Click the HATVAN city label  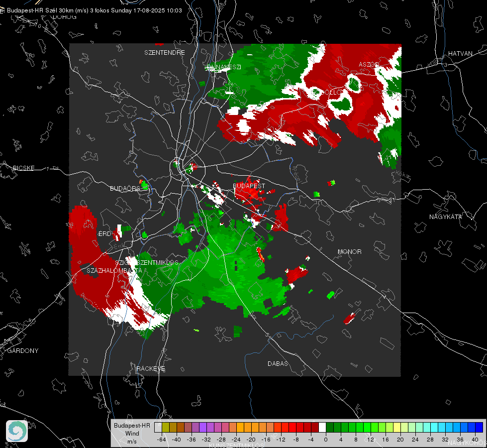460,54
